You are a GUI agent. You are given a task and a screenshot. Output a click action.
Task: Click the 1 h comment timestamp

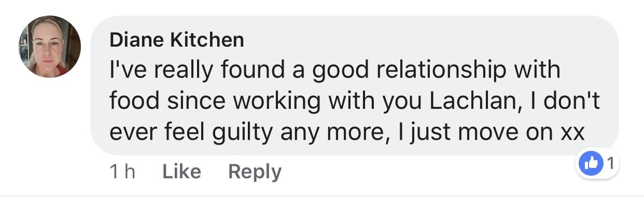pos(122,172)
